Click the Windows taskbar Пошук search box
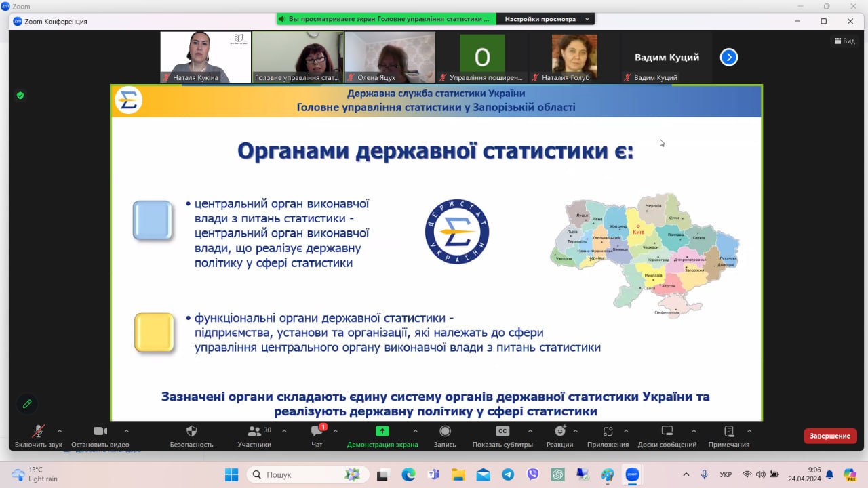This screenshot has width=868, height=488. coord(307,475)
